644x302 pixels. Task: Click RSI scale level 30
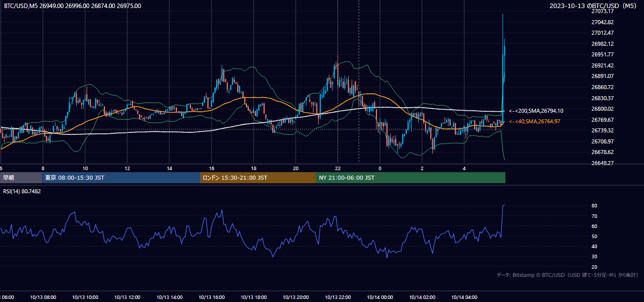pos(595,257)
